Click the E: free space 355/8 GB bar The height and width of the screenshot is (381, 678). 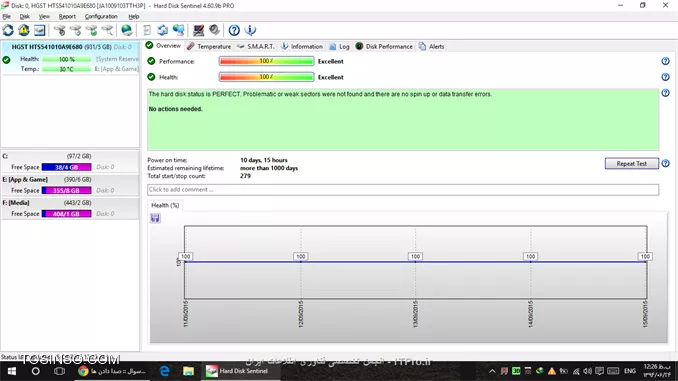pyautogui.click(x=67, y=190)
